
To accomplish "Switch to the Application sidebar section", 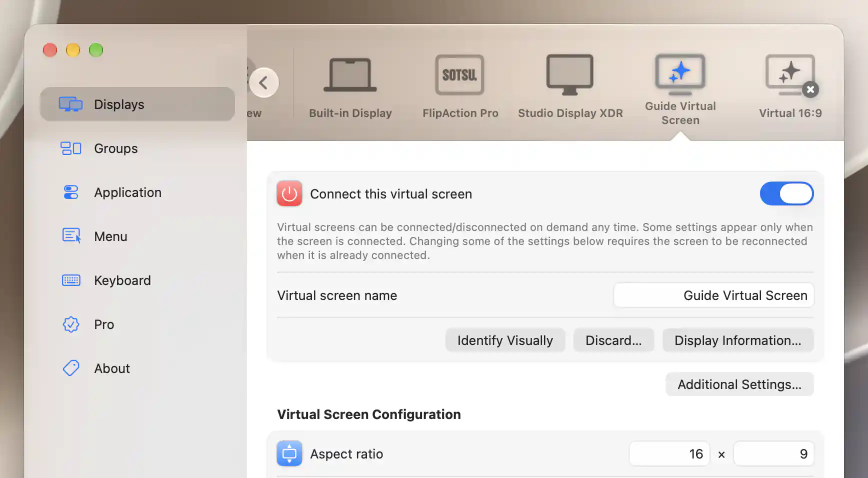I will pos(137,192).
